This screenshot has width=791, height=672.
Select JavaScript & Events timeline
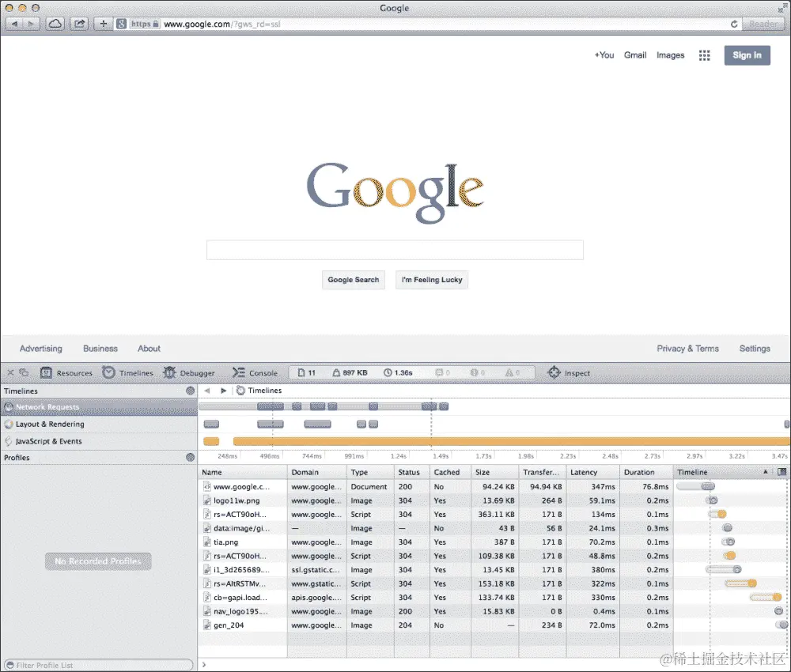tap(99, 441)
